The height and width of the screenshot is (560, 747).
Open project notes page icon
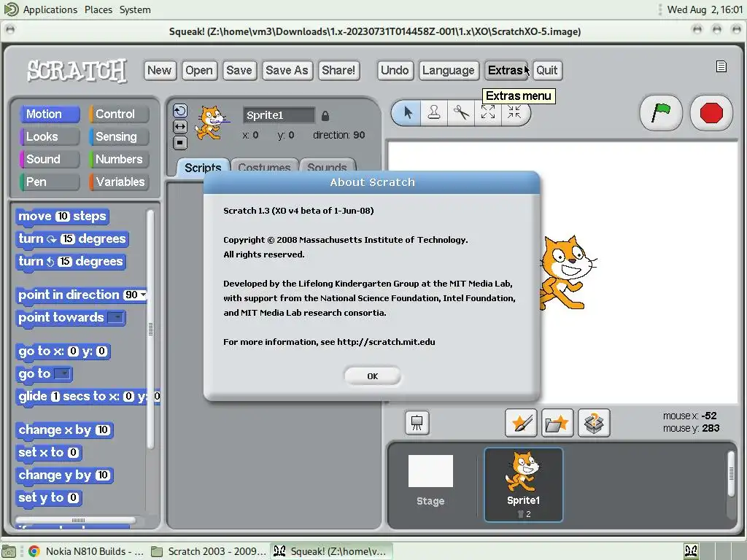pos(721,66)
